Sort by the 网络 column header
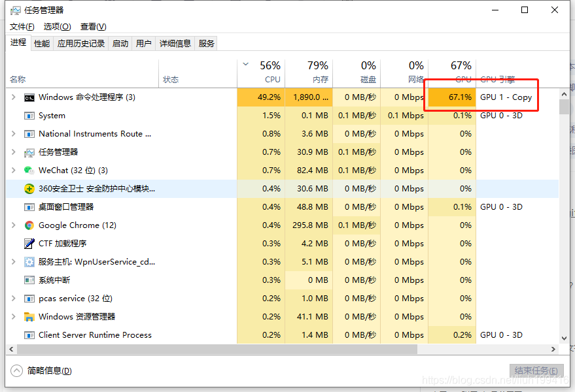 [x=404, y=73]
